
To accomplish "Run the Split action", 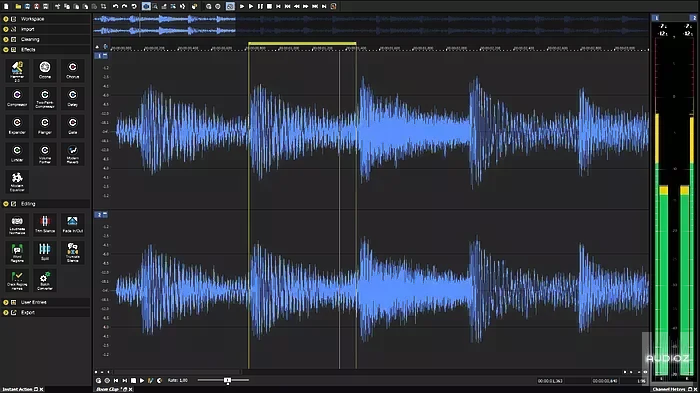I will click(x=45, y=252).
